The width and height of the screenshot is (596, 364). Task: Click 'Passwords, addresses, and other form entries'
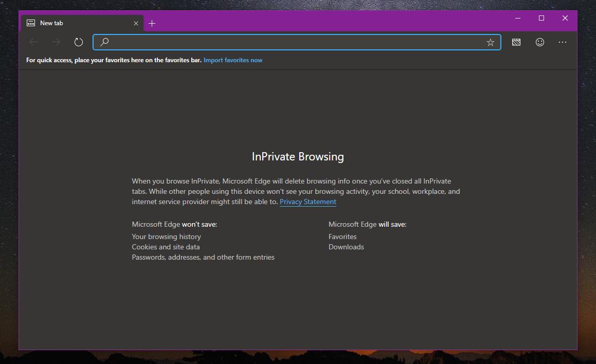pyautogui.click(x=203, y=257)
